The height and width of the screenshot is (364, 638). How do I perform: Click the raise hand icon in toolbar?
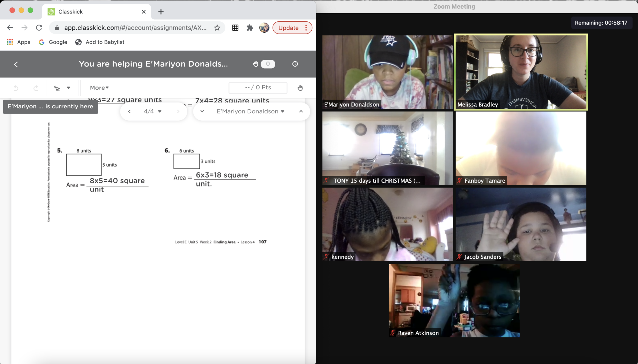point(300,88)
